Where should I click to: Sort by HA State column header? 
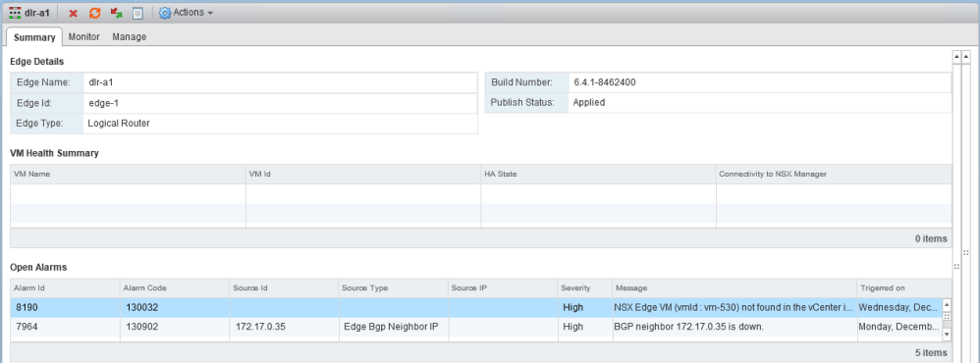598,174
